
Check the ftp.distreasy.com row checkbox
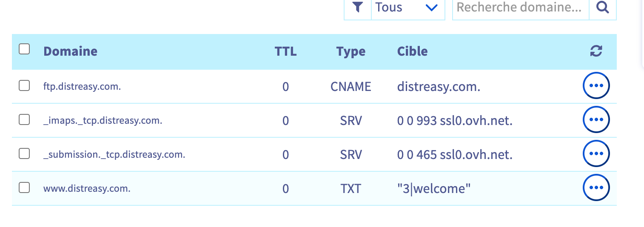[x=24, y=86]
